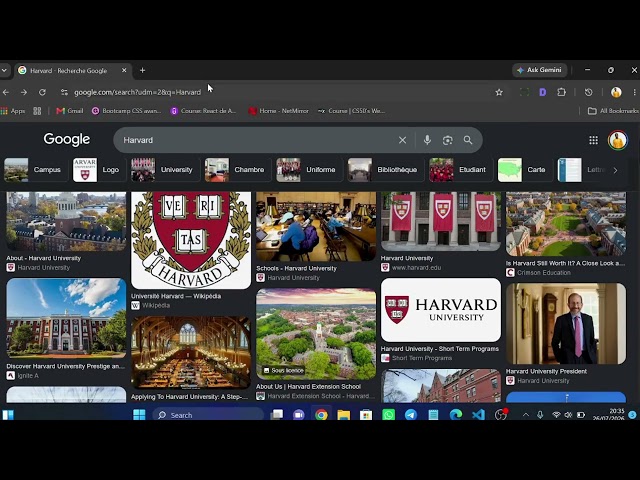This screenshot has width=640, height=480.
Task: Click the Windows taskbar Search box
Action: tap(208, 415)
